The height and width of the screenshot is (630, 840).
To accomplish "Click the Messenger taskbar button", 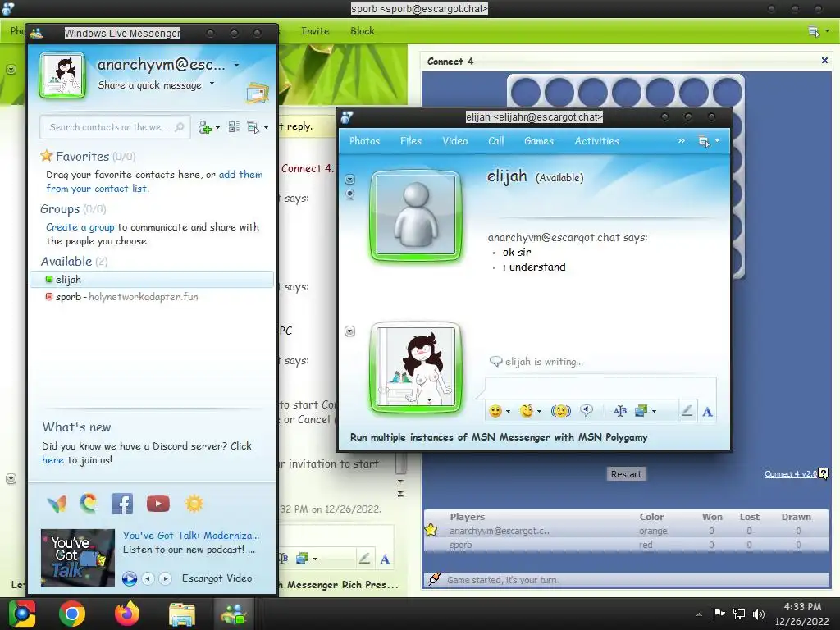I will tap(234, 614).
